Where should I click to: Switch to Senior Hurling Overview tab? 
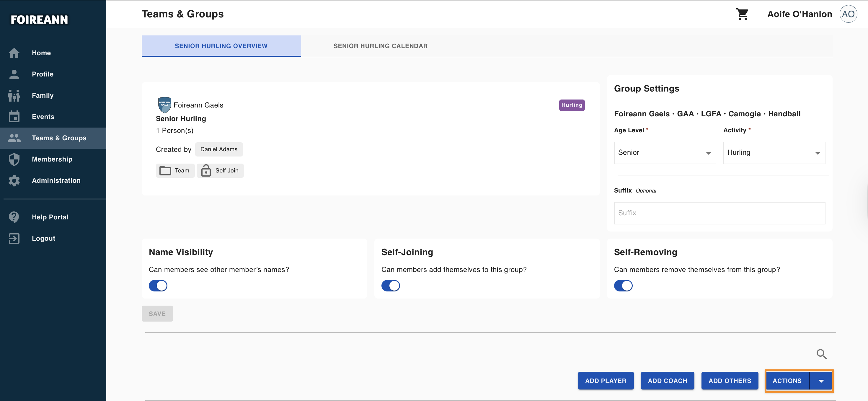coord(221,46)
